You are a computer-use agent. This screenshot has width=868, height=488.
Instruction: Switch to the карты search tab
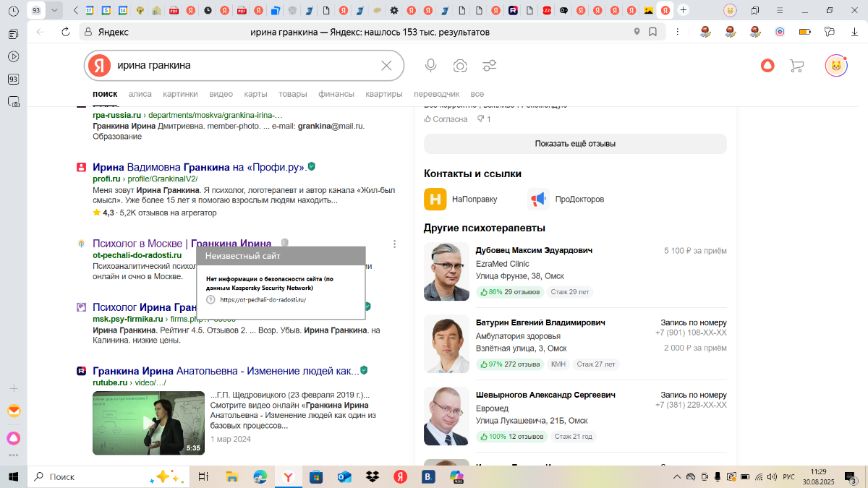click(255, 94)
